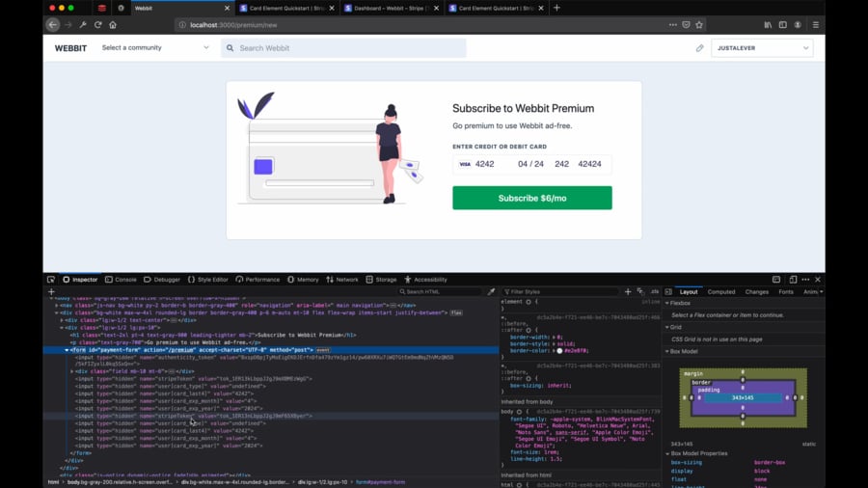Show more sidebar tabs dropdown arrow
Screen dimensions: 868x488
[821, 291]
